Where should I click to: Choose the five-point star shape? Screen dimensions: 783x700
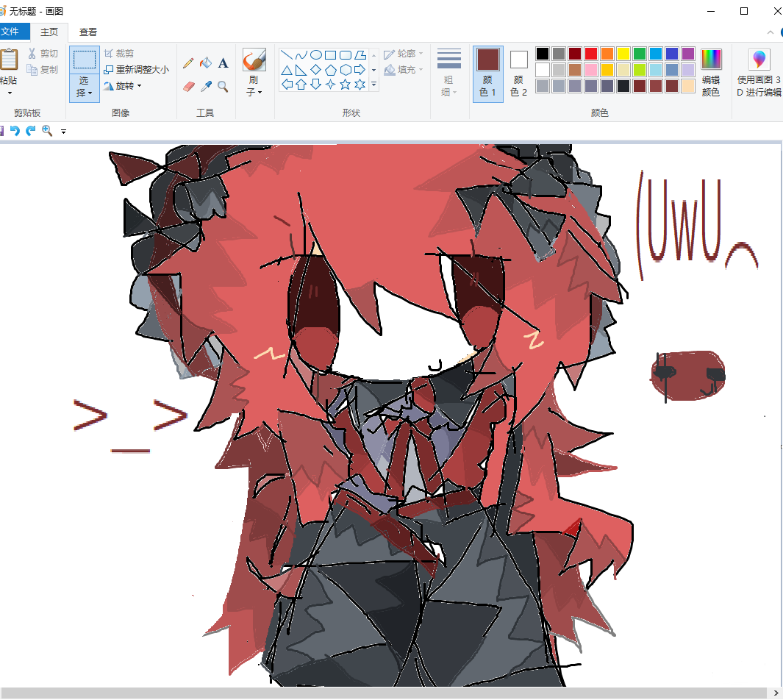point(345,85)
